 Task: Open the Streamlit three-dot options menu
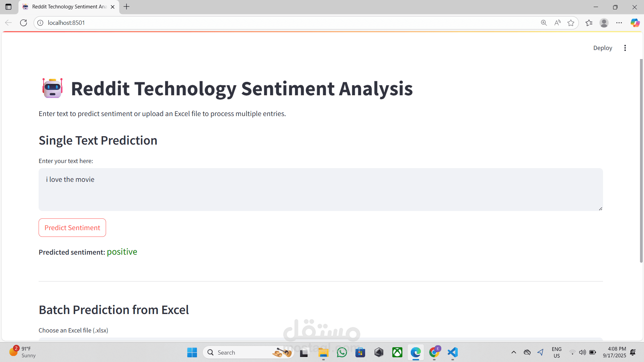625,48
